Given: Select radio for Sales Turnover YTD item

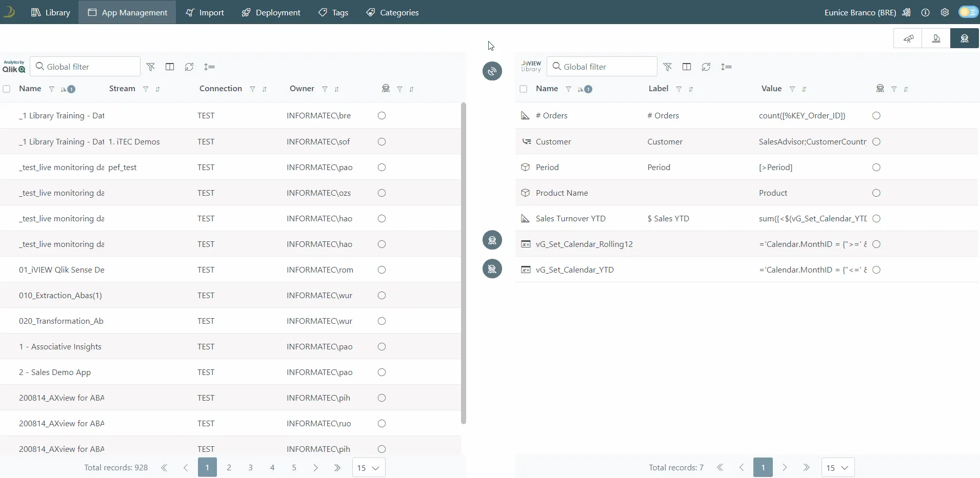Looking at the screenshot, I should (876, 219).
